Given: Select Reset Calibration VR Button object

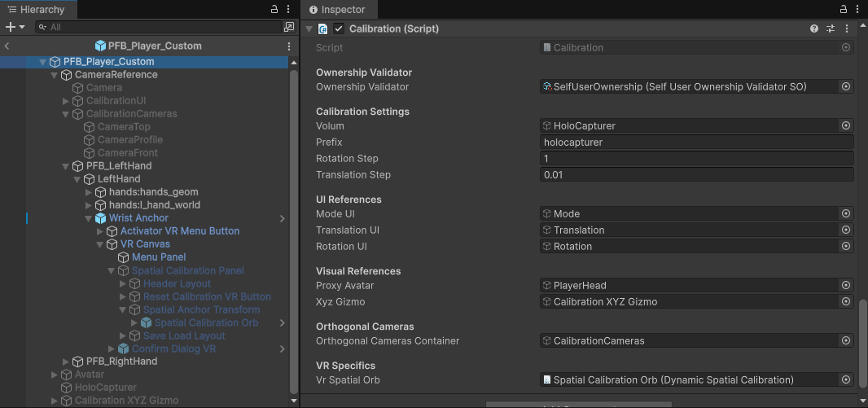Looking at the screenshot, I should 207,296.
